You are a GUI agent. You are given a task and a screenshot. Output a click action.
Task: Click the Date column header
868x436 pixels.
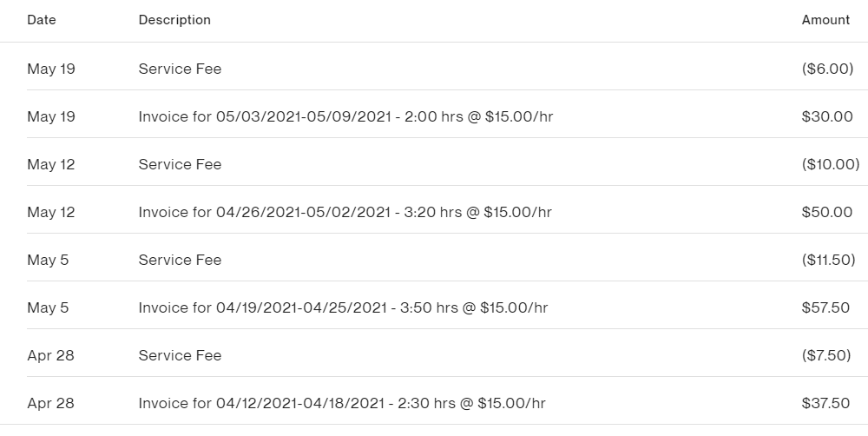(42, 20)
